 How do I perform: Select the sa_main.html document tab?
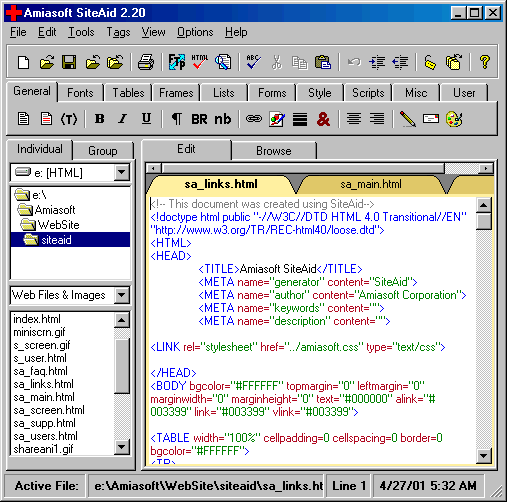click(x=371, y=184)
